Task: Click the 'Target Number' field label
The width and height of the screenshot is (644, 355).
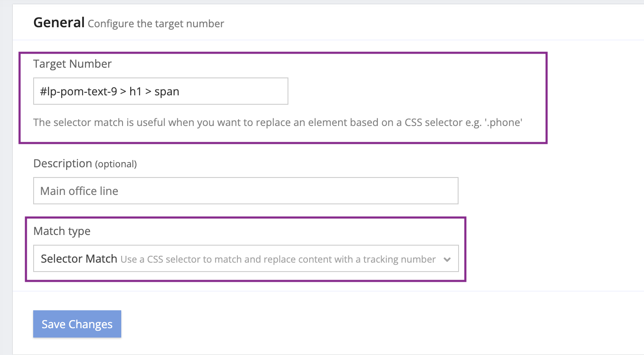Action: [72, 64]
